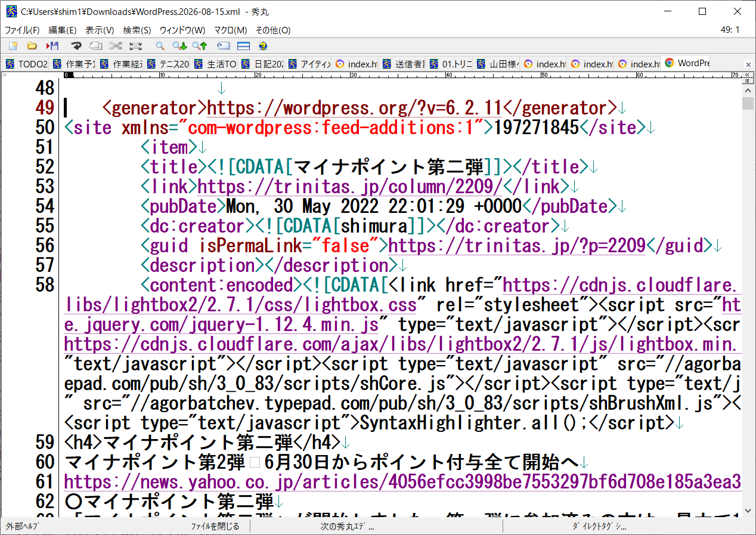The image size is (756, 535).
Task: Create a new file with toolbar icon
Action: (x=13, y=45)
